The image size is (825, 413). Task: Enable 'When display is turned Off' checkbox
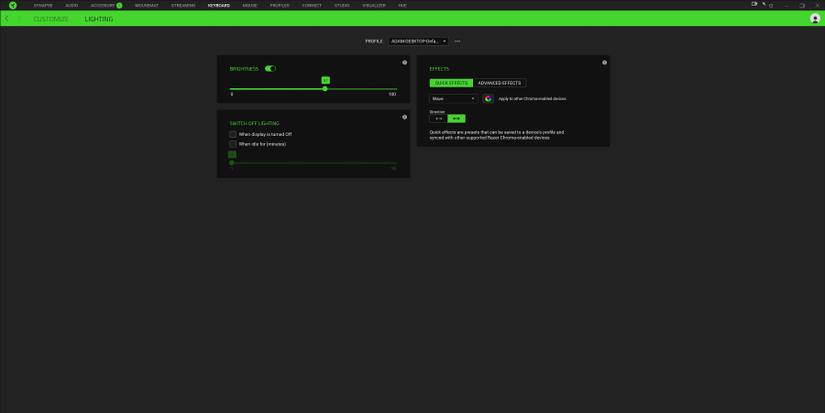[233, 134]
